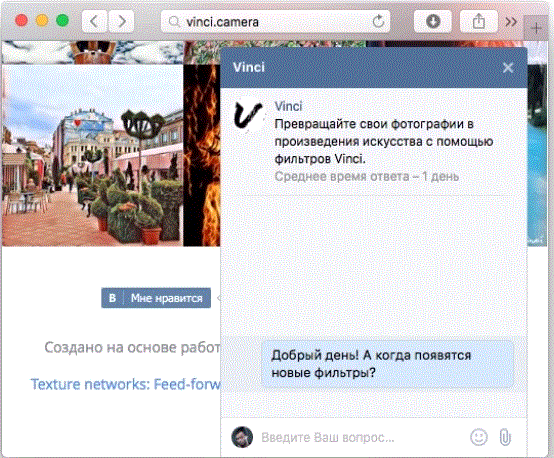Viewport: 554px width, 458px height.
Task: Click the vinci.camera address bar
Action: 275,22
